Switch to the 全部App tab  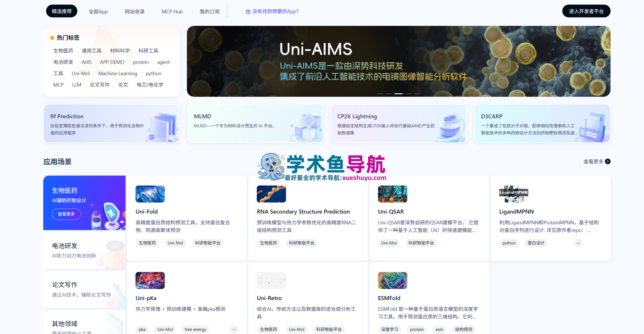[98, 11]
